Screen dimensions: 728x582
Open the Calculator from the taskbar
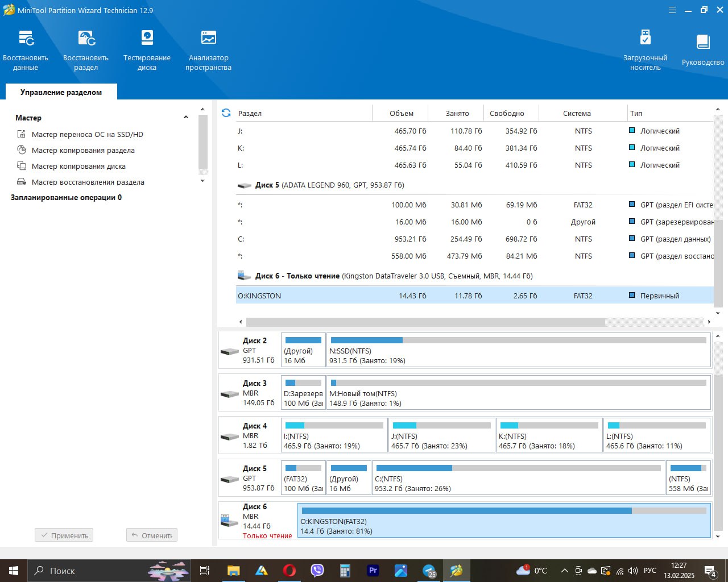click(345, 571)
